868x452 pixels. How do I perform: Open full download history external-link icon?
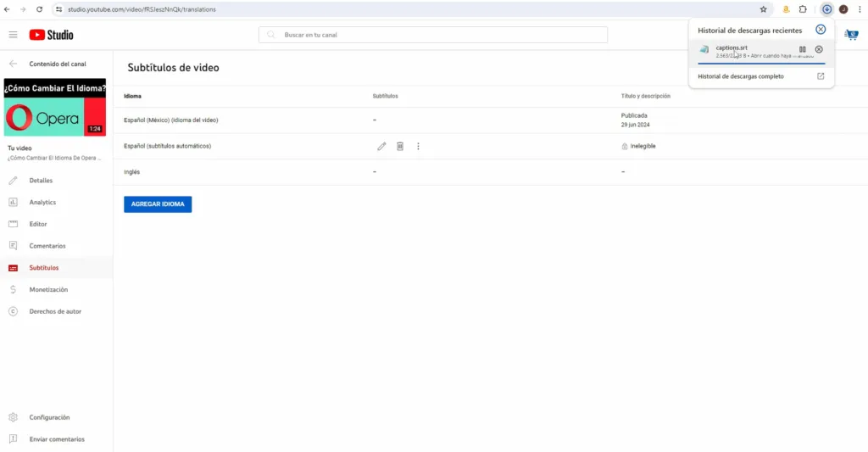pos(821,76)
